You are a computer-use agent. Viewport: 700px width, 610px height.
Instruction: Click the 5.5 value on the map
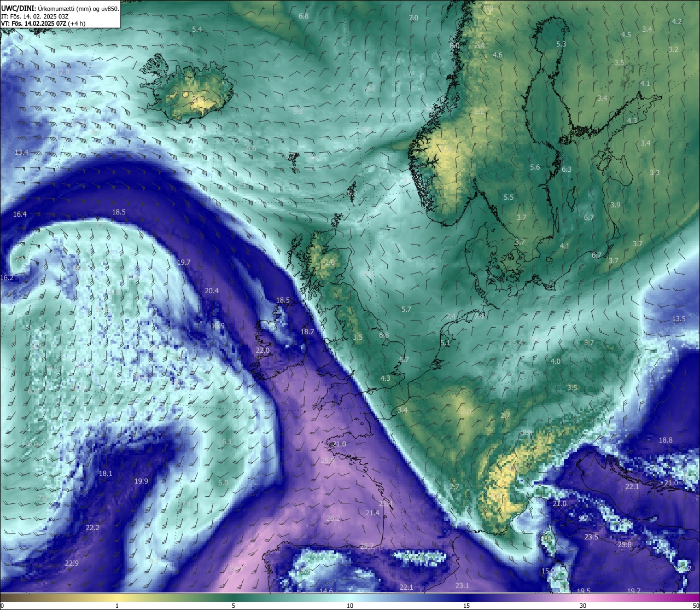(x=509, y=197)
